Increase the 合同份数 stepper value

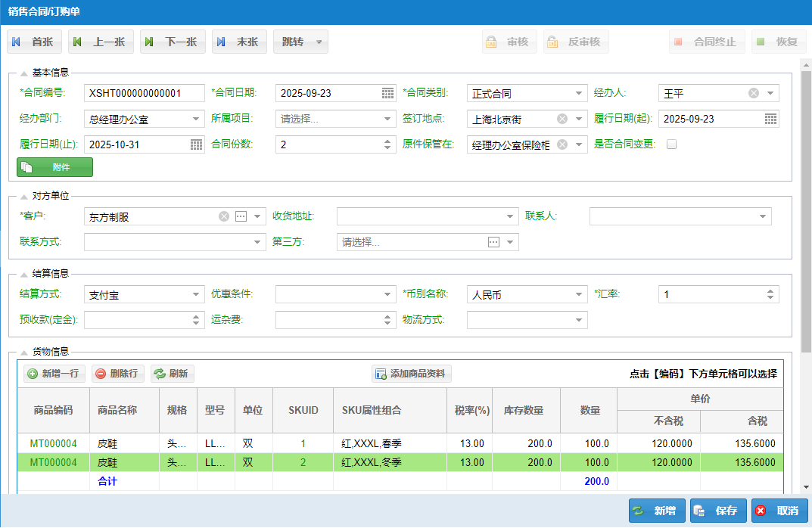tap(388, 141)
